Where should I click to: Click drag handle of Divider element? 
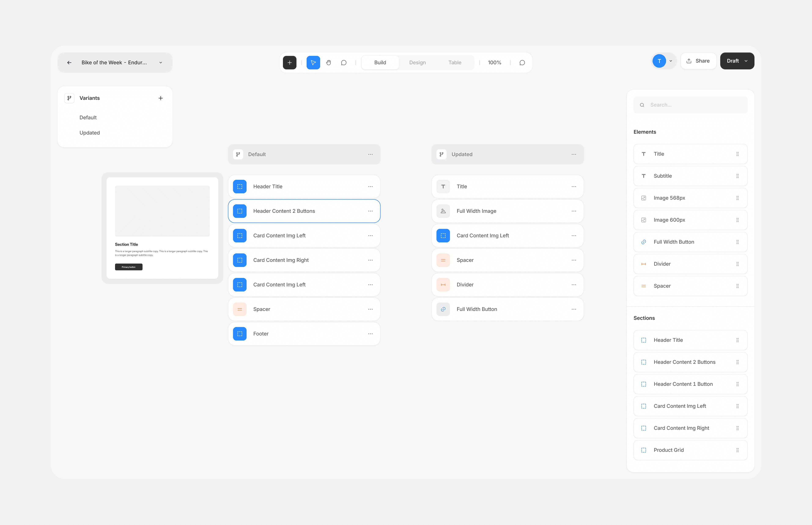[x=737, y=264]
